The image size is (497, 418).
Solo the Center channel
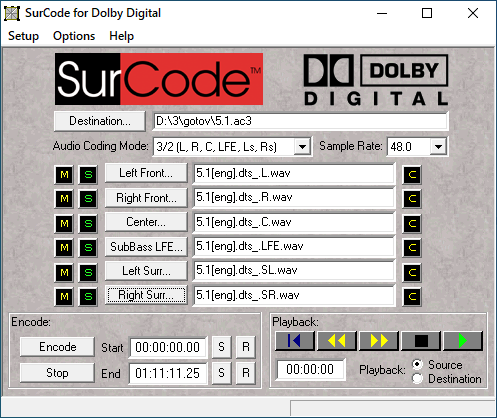pos(88,223)
